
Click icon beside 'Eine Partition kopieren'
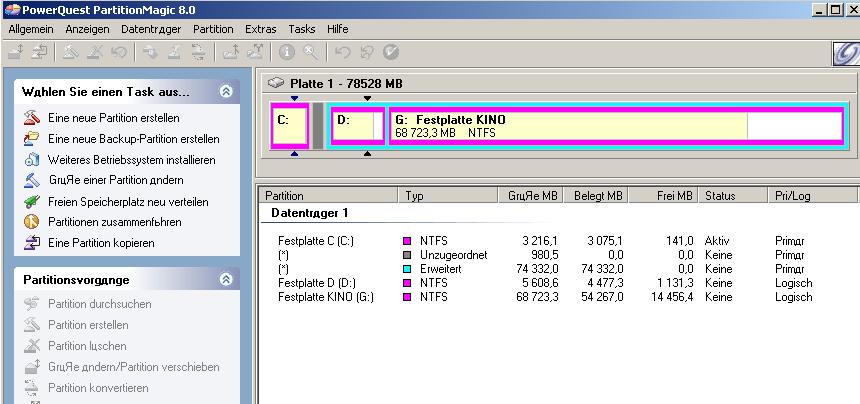click(x=32, y=243)
